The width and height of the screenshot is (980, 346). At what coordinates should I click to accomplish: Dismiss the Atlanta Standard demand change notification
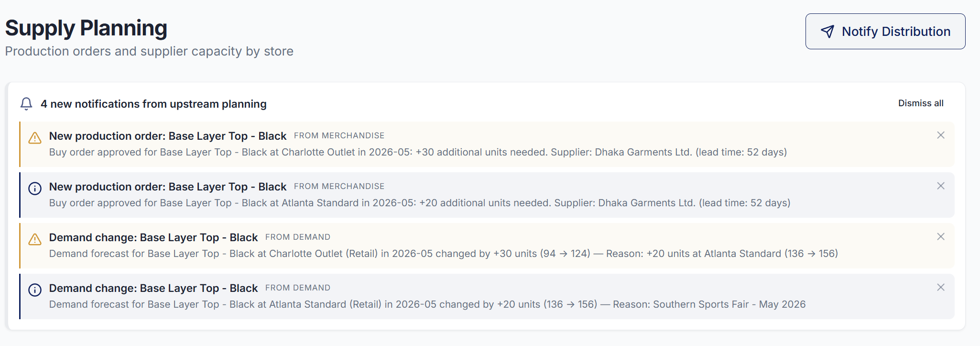pos(941,288)
